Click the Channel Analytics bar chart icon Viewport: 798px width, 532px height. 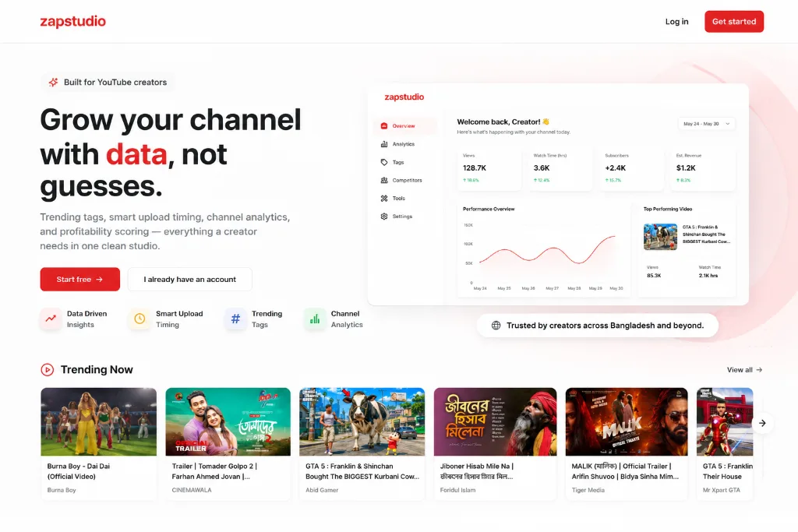pos(315,319)
